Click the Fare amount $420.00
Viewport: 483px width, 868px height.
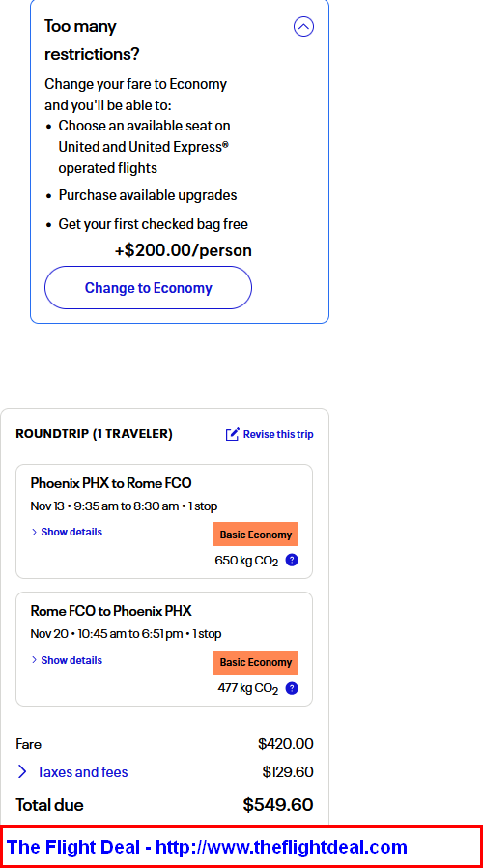coord(286,744)
